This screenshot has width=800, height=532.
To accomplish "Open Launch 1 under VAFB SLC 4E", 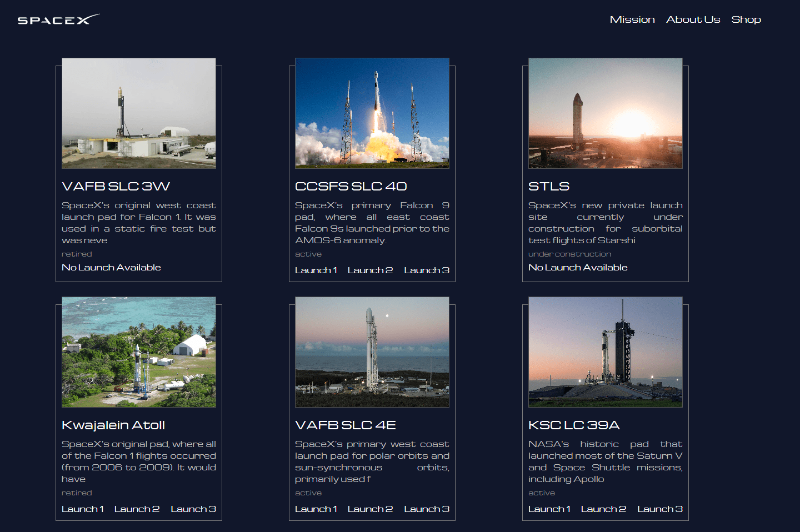I will [316, 509].
